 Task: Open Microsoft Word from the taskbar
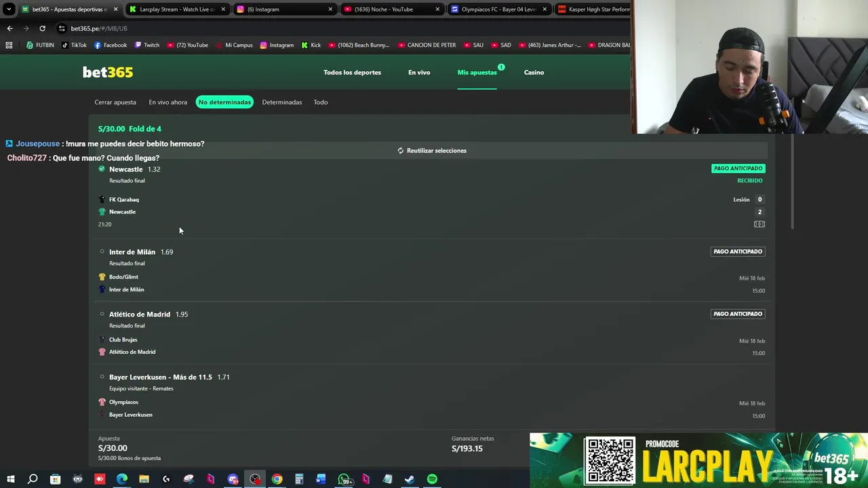pos(321,479)
